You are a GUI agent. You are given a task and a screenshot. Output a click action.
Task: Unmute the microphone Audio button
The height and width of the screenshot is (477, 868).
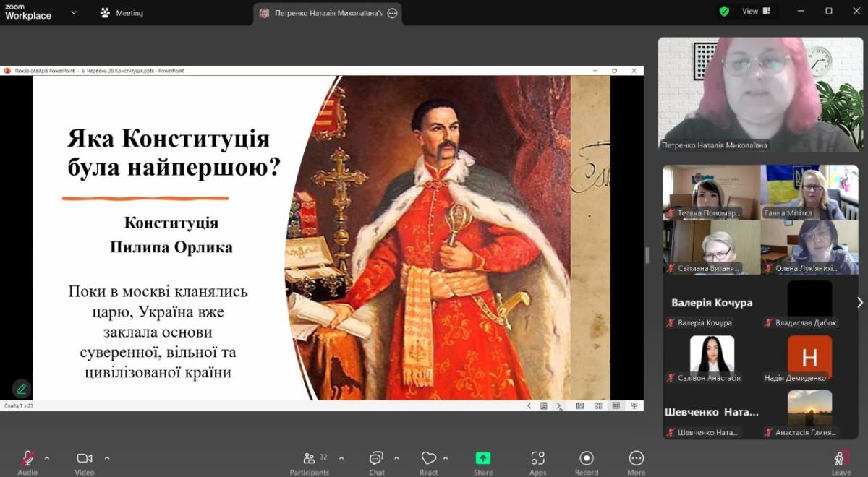point(27,459)
